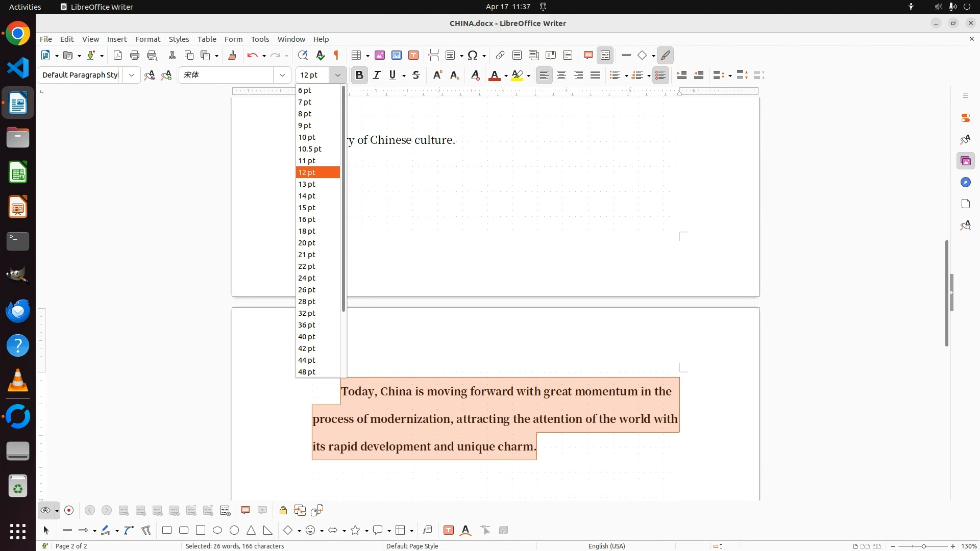
Task: Choose 18 pt from the font size list
Action: click(307, 231)
